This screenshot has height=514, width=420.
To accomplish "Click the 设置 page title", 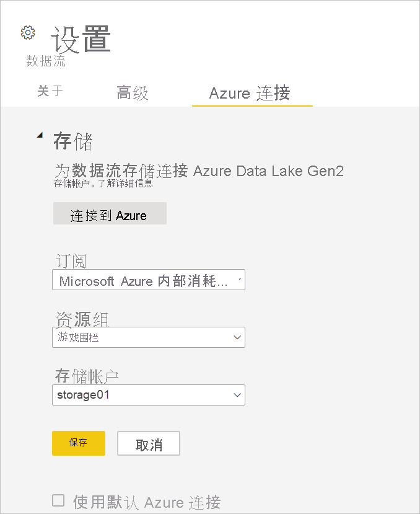I will [81, 40].
